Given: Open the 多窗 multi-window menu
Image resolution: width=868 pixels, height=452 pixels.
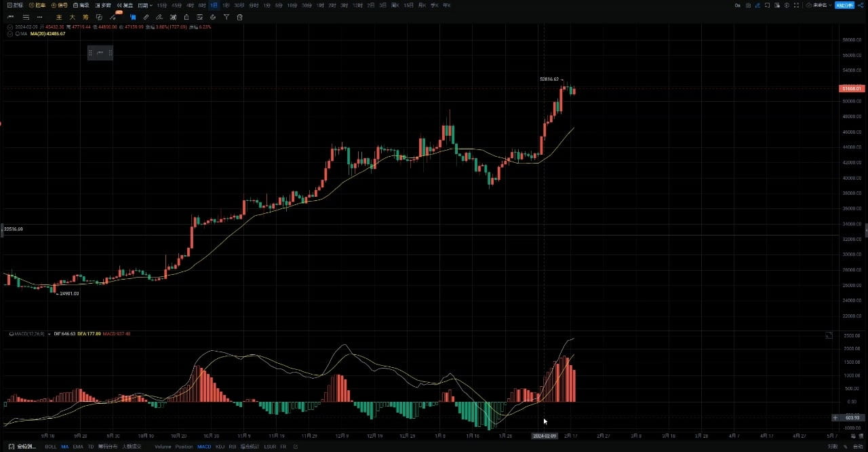Looking at the screenshot, I should click(x=103, y=5).
